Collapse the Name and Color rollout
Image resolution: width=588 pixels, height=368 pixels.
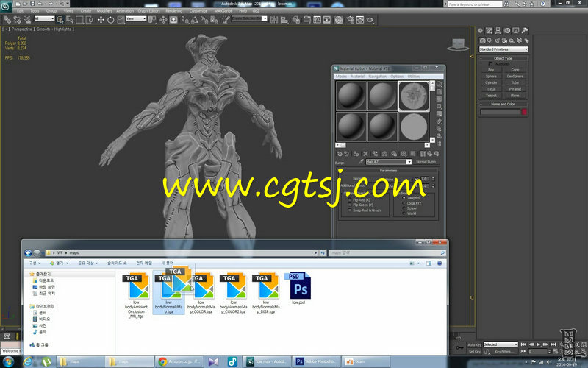point(503,104)
